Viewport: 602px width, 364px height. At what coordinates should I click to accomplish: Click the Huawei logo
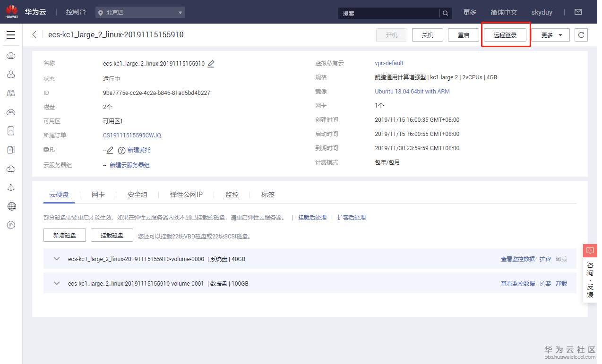(11, 11)
